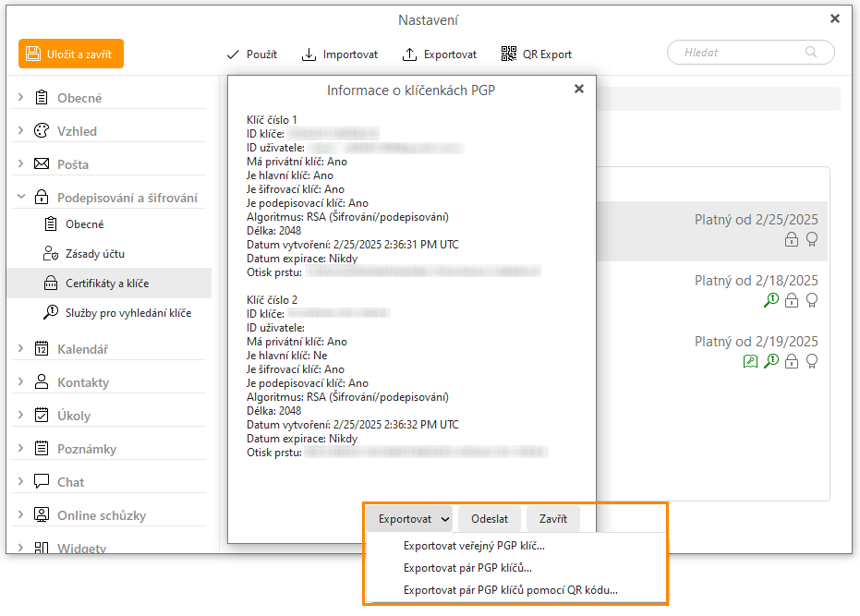Choose Exportovat pár PGP klíčů option
This screenshot has width=860, height=616.
467,567
